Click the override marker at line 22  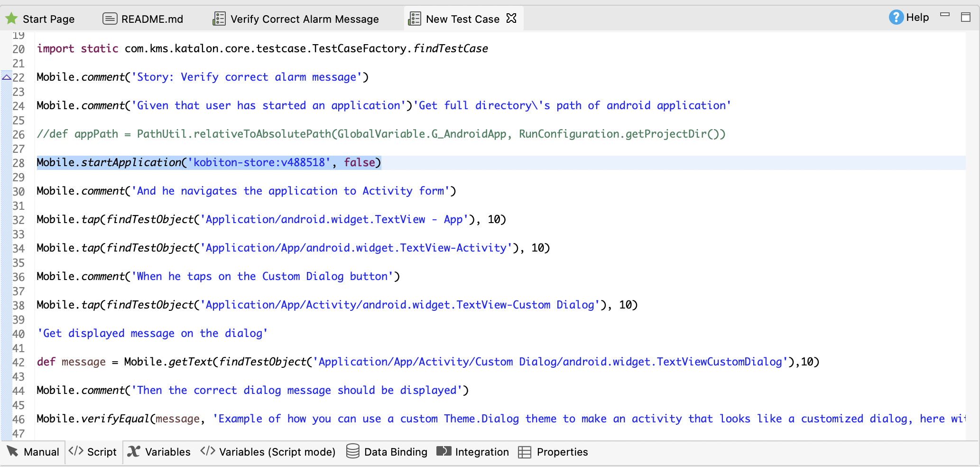pyautogui.click(x=7, y=77)
